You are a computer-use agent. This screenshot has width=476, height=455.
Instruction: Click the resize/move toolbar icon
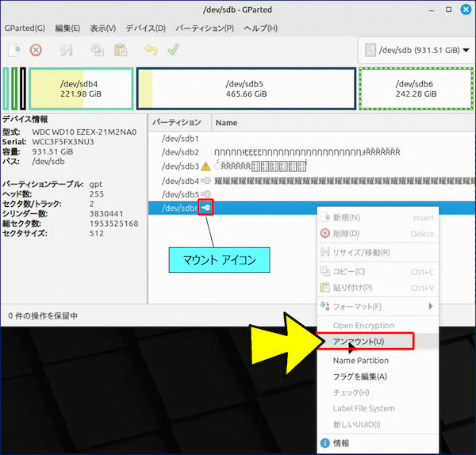pos(67,50)
